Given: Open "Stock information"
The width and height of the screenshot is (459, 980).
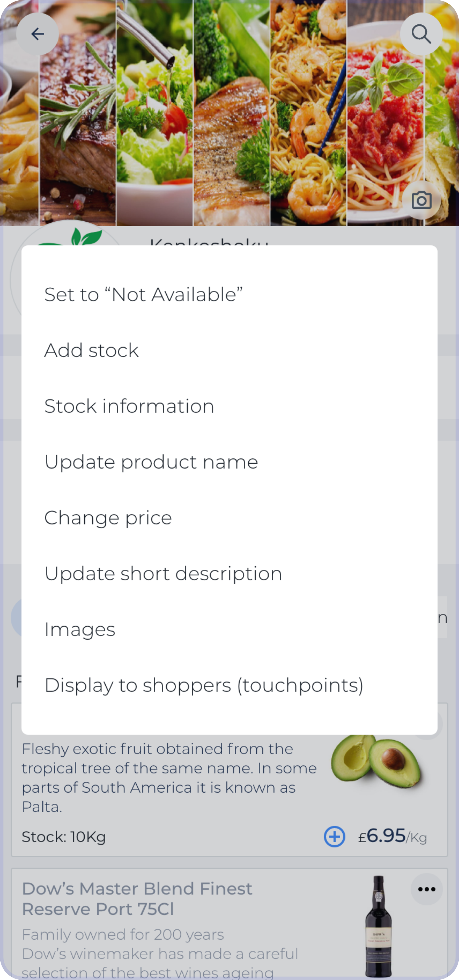Looking at the screenshot, I should click(x=129, y=406).
